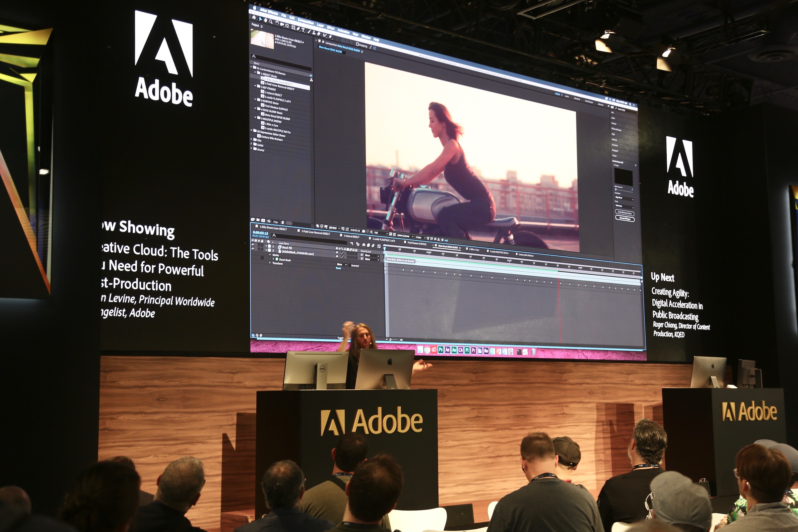Click the Home icon in toolbar

[x=254, y=17]
